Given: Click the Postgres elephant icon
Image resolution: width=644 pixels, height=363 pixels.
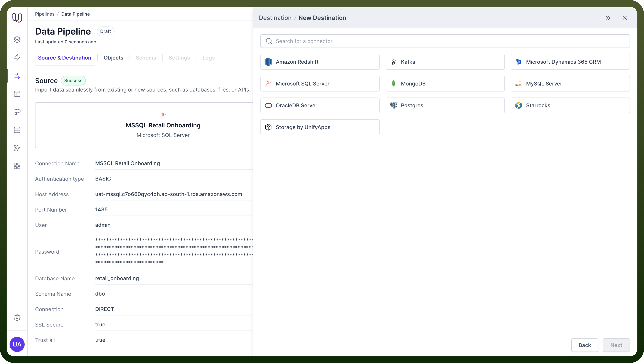Looking at the screenshot, I should pos(393,105).
